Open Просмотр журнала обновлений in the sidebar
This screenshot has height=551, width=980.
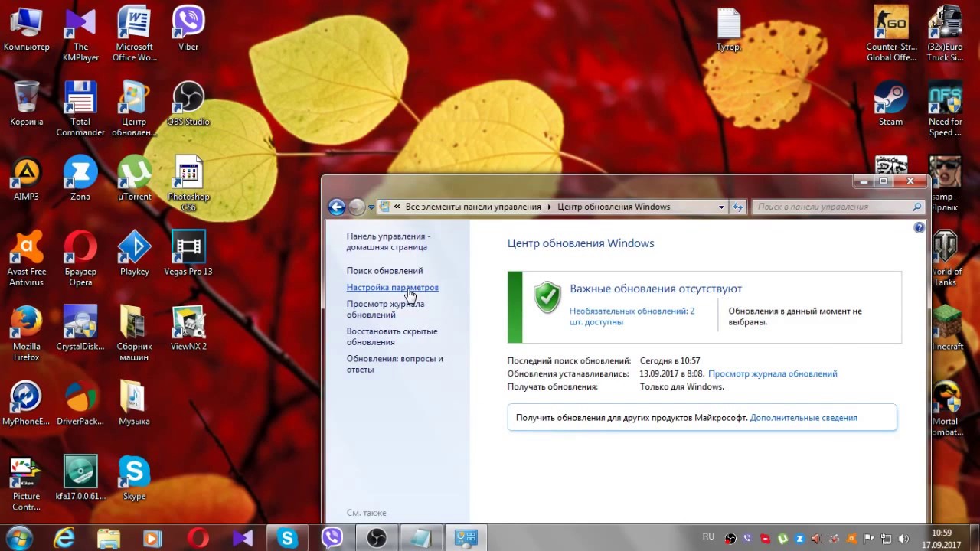coord(385,309)
